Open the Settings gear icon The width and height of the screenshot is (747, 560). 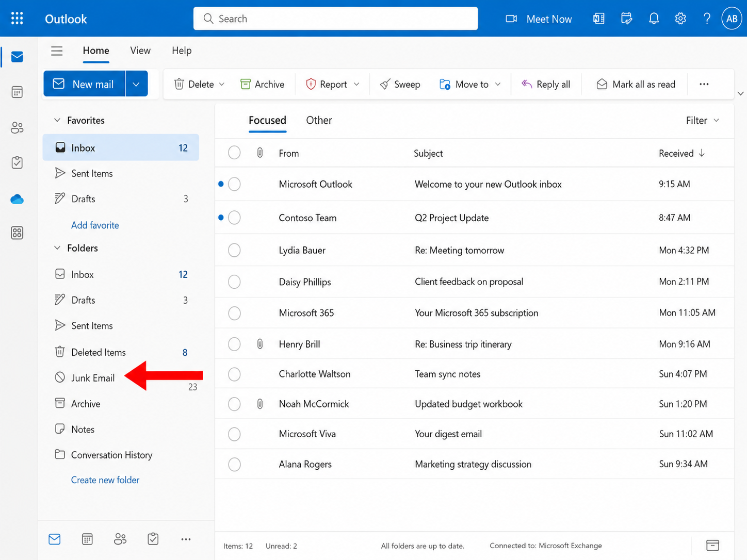click(680, 19)
